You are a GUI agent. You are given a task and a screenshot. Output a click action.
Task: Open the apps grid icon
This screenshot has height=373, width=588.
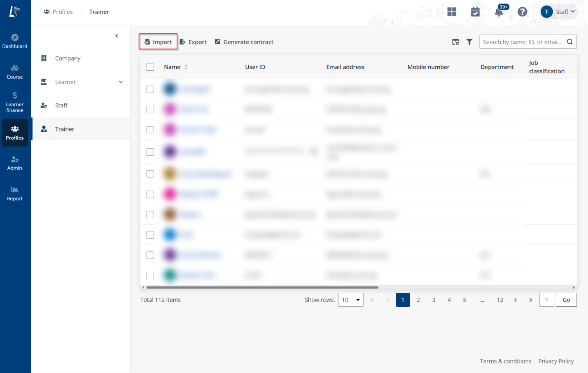point(452,12)
